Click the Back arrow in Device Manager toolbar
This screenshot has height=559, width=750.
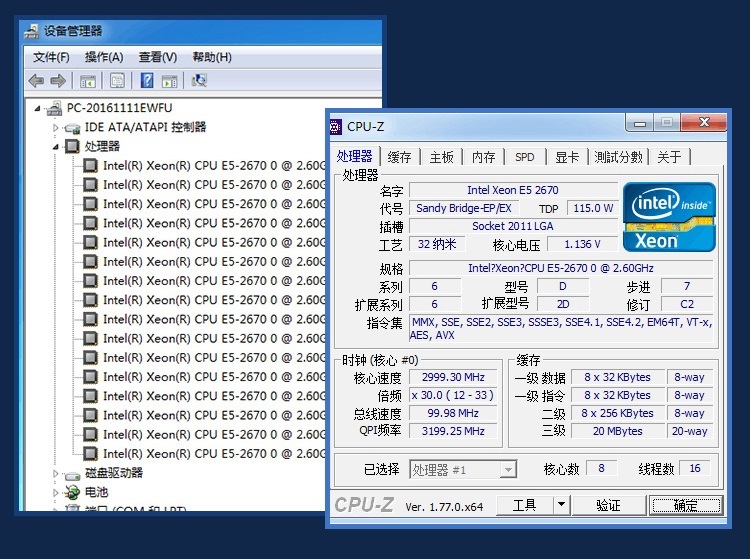pyautogui.click(x=36, y=80)
